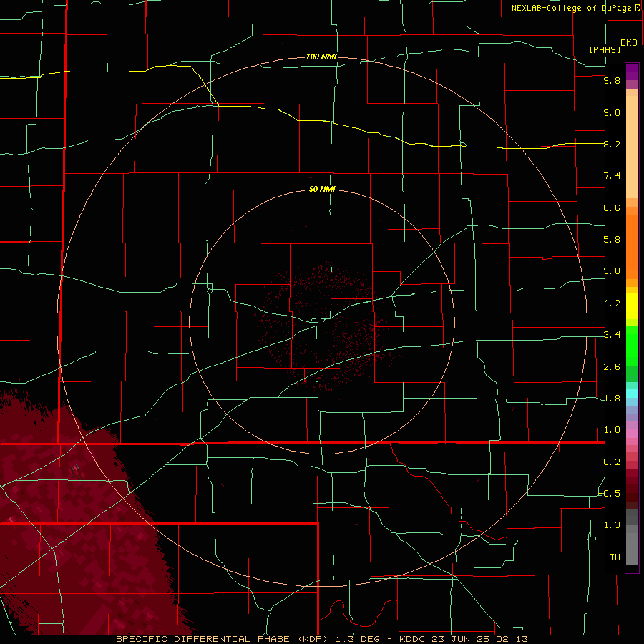Click the [PHAS] legend unit label

tap(605, 49)
